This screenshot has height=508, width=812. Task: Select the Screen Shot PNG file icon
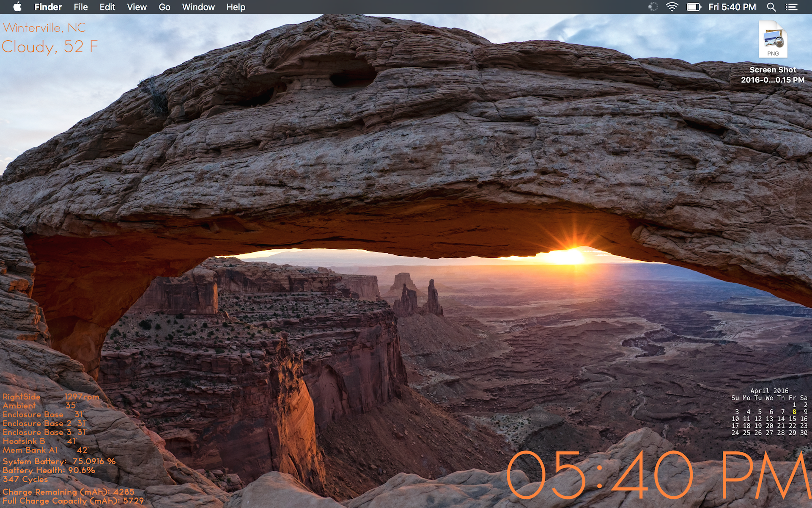point(773,40)
